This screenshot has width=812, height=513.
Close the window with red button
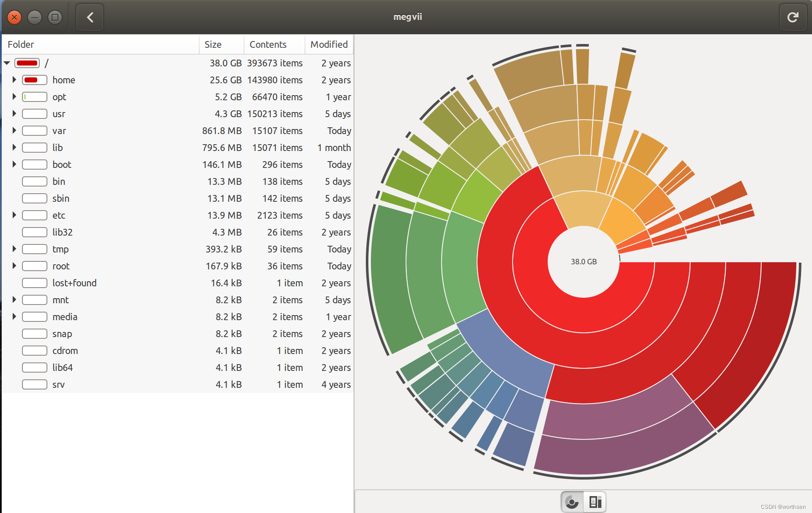point(14,17)
